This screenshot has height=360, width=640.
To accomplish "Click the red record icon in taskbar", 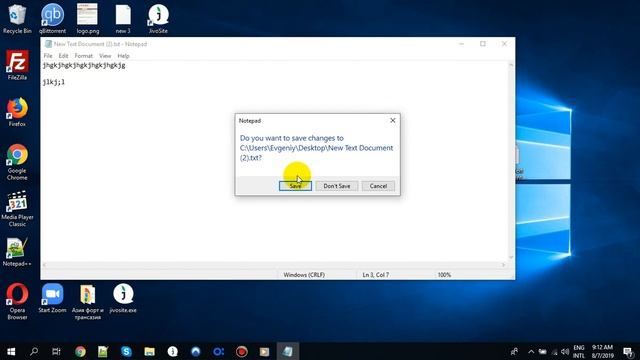I will point(242,351).
